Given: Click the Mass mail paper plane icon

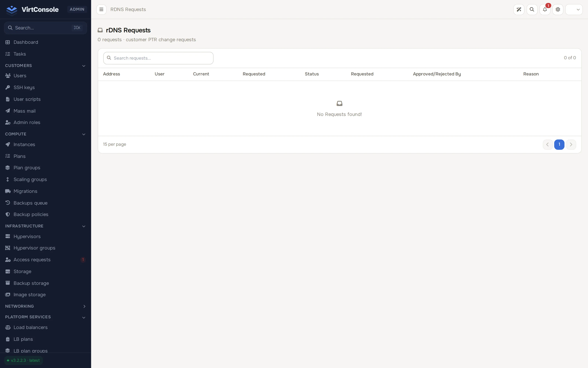Looking at the screenshot, I should 8,111.
